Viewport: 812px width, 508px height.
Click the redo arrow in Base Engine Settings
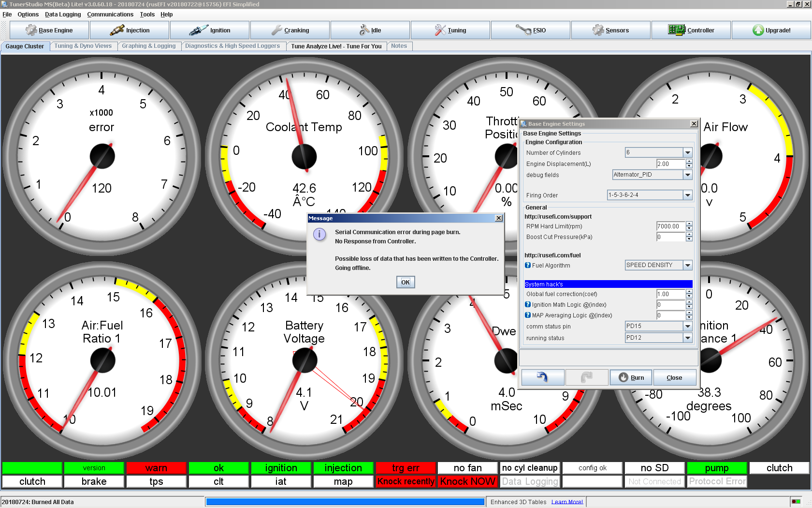pyautogui.click(x=587, y=377)
